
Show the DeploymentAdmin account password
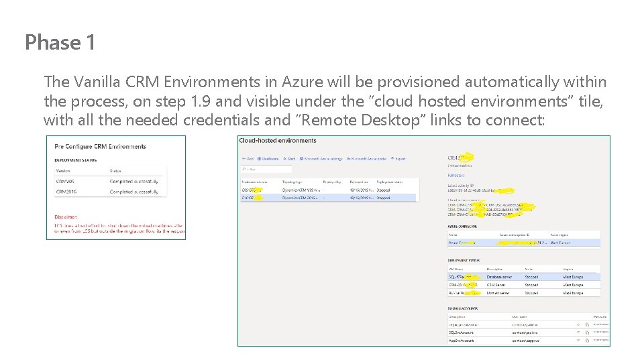point(578,324)
